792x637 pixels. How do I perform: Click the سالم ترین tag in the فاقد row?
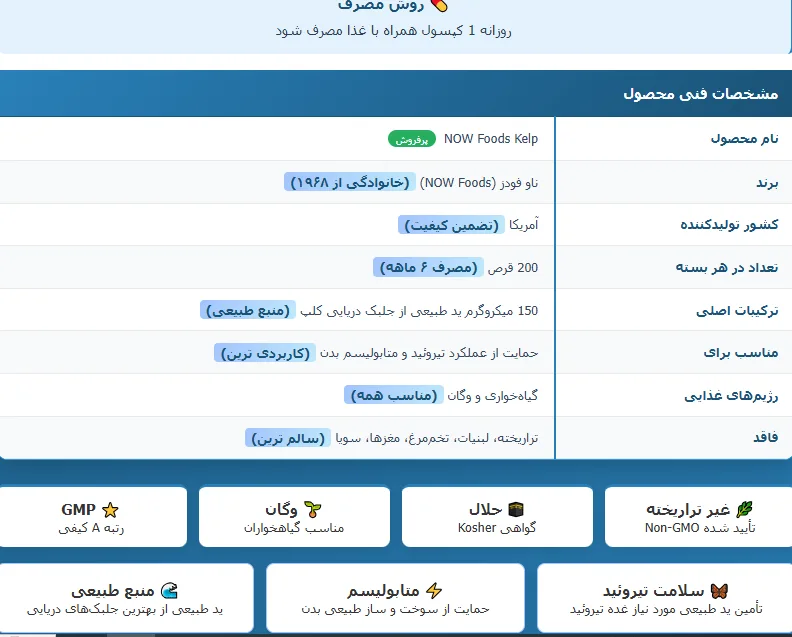point(288,438)
